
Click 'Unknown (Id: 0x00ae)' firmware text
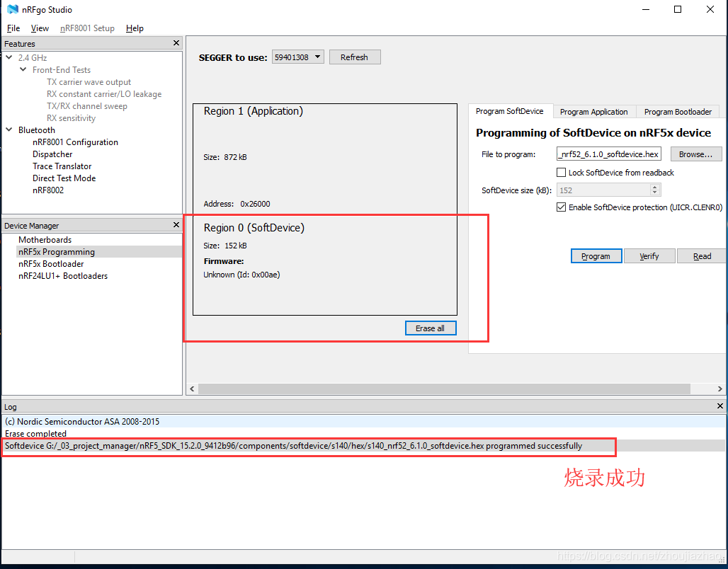pos(241,275)
